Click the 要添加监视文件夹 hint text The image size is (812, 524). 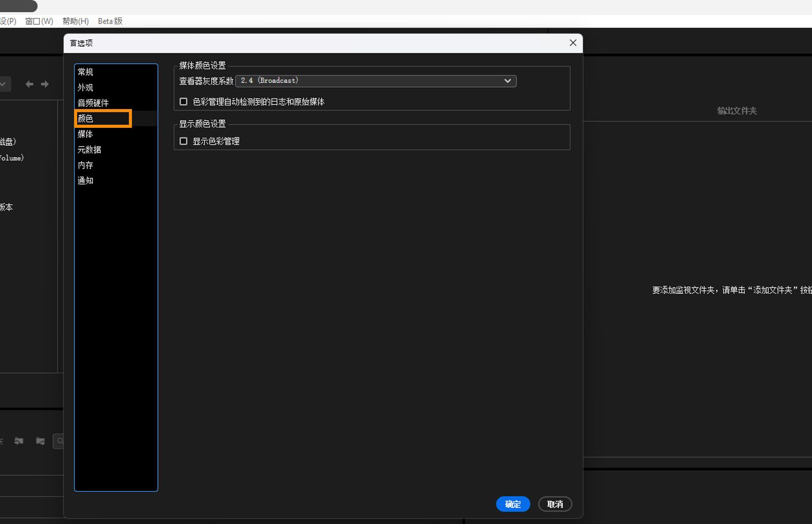pyautogui.click(x=732, y=290)
